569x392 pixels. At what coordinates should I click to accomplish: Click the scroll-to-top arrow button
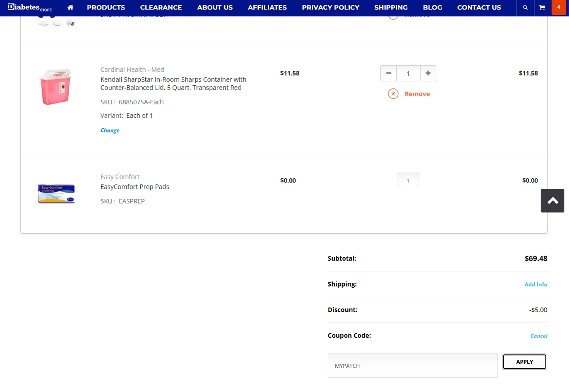coord(552,201)
